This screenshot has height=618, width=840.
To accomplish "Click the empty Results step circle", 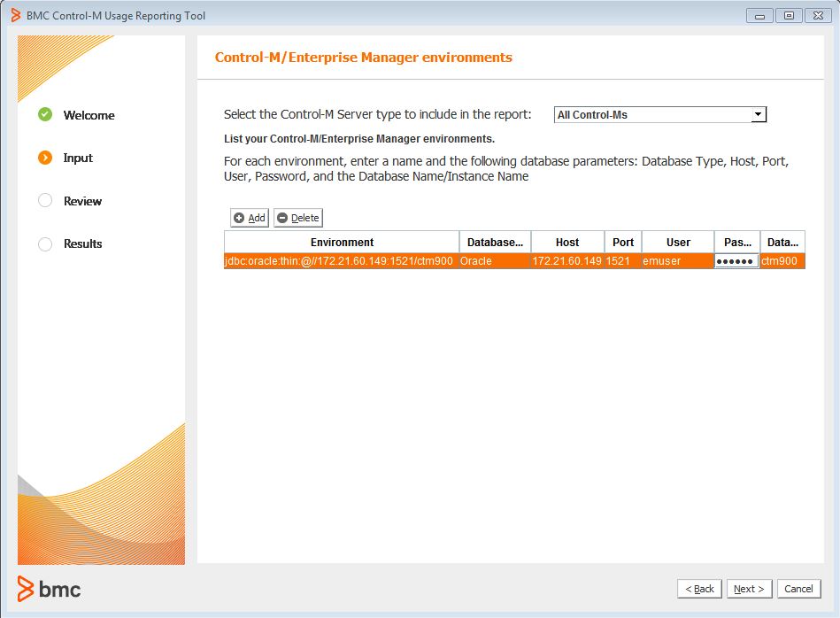I will click(x=45, y=243).
